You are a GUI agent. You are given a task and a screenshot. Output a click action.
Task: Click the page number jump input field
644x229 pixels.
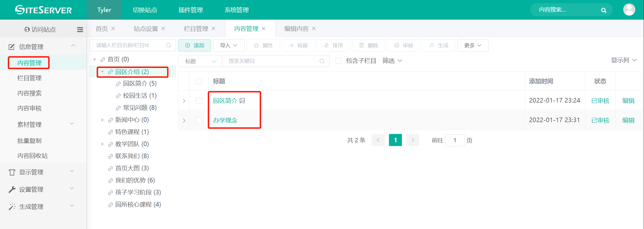(x=455, y=140)
